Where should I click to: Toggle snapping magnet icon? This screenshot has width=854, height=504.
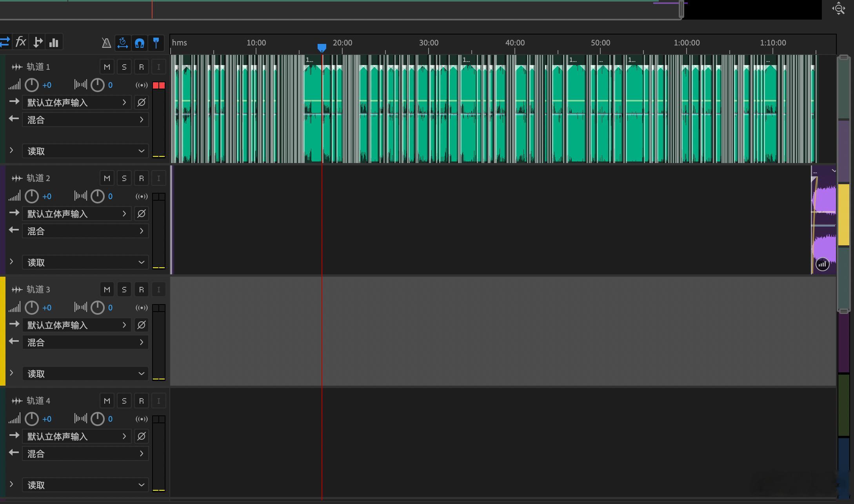click(x=140, y=43)
